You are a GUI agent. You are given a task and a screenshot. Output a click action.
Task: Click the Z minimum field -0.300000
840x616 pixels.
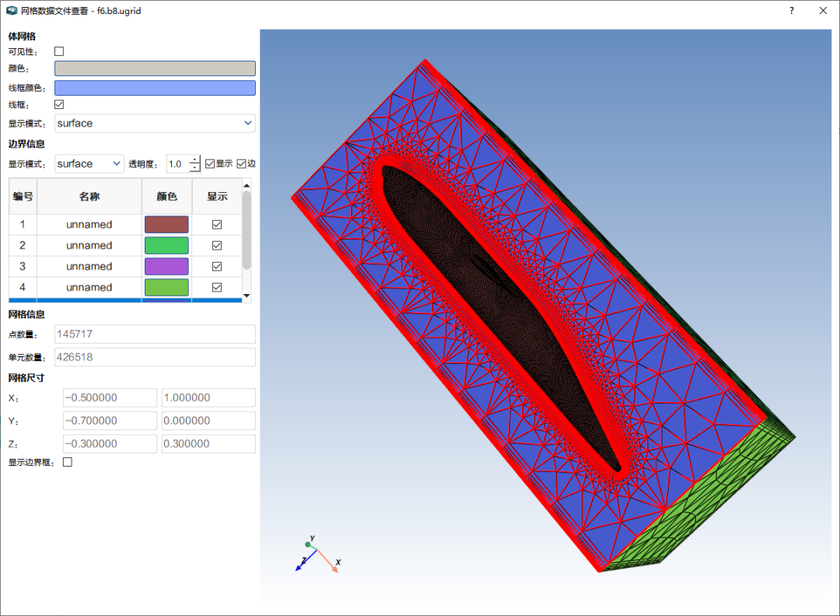coord(110,443)
